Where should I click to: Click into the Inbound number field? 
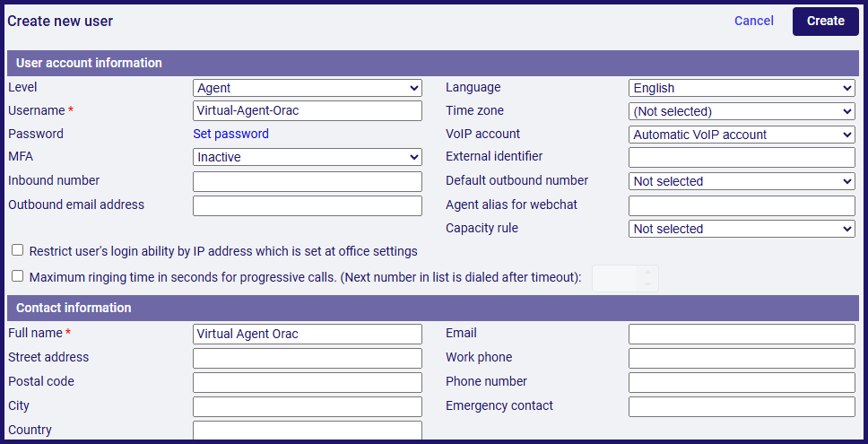(308, 181)
